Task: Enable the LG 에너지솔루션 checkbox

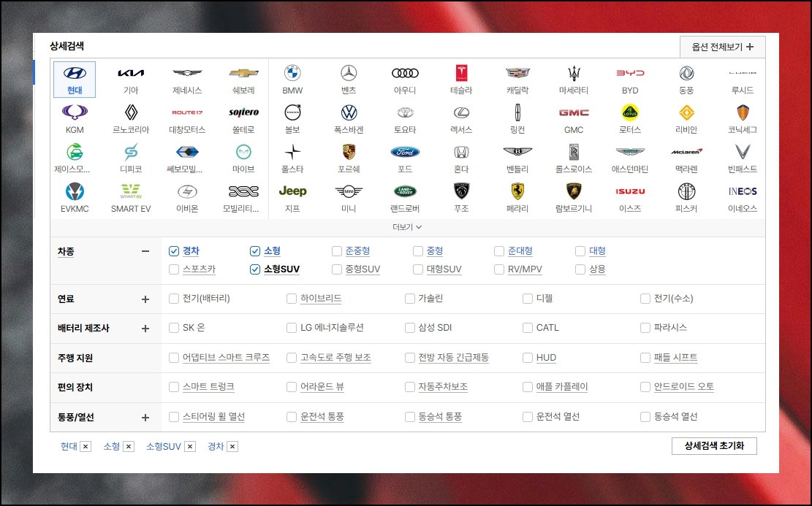Action: pyautogui.click(x=292, y=328)
